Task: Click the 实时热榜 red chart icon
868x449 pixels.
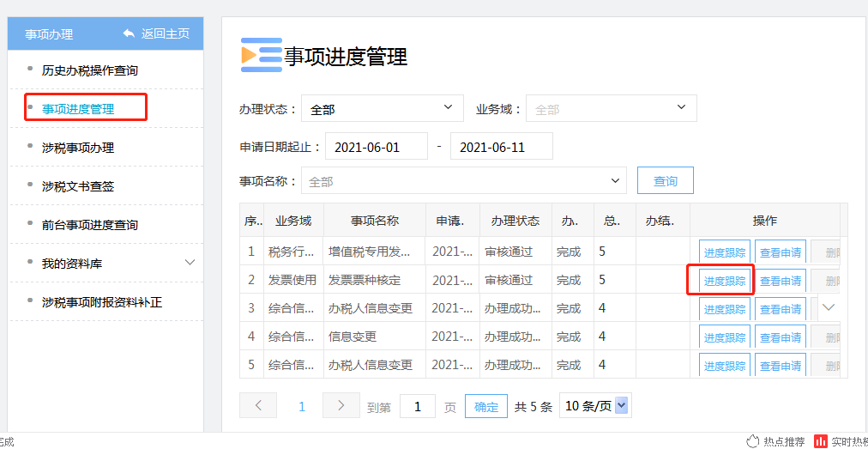Action: click(821, 441)
